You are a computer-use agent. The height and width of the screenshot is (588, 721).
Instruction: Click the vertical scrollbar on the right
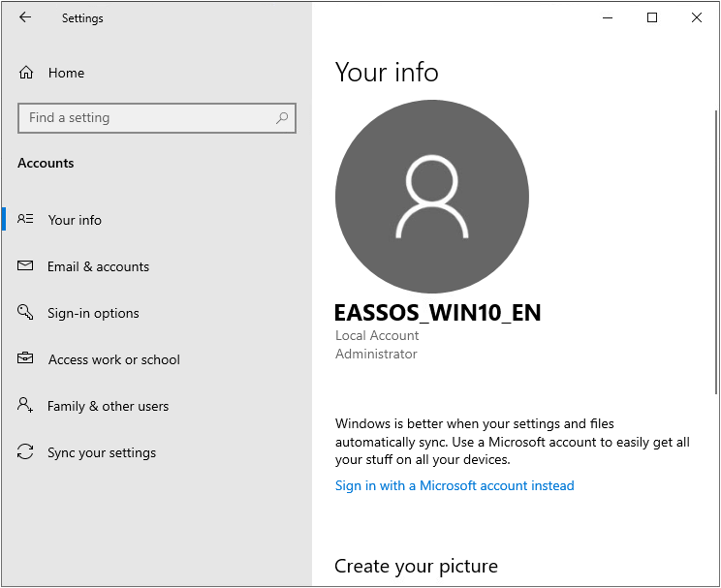point(715,252)
